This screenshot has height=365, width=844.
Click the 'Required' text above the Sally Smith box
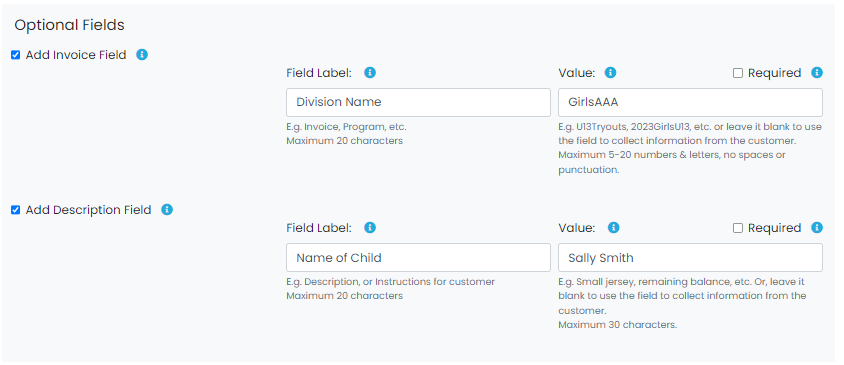point(774,228)
